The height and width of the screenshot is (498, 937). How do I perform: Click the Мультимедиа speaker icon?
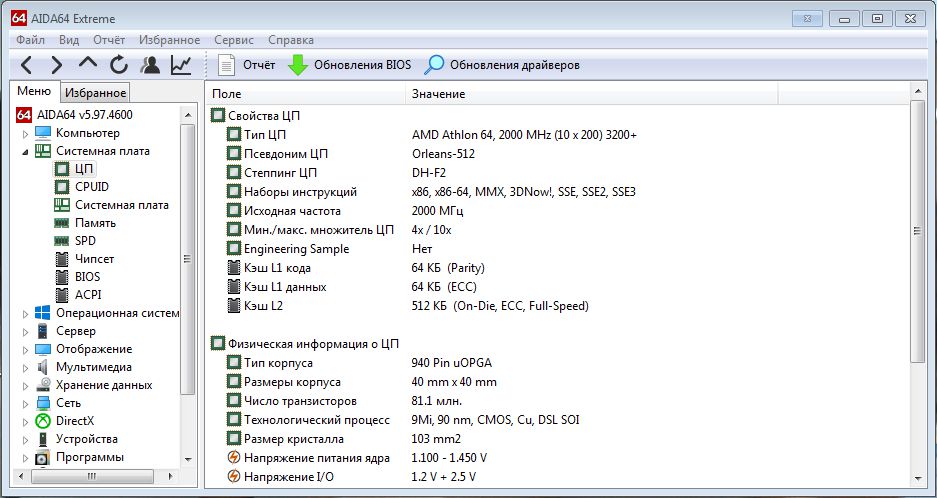pyautogui.click(x=43, y=367)
